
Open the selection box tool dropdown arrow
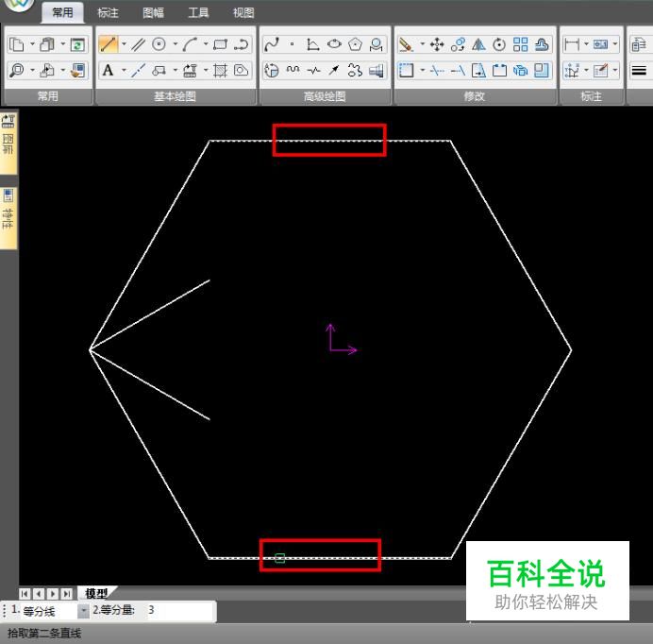point(422,70)
